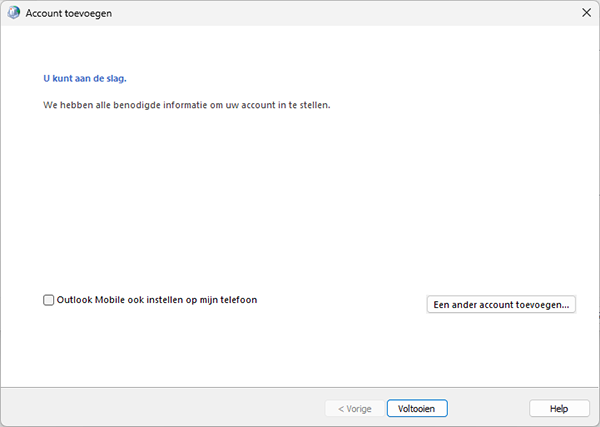Image resolution: width=600 pixels, height=427 pixels.
Task: Click the 'We hebben alle benodigde informatie' text
Action: (x=187, y=105)
